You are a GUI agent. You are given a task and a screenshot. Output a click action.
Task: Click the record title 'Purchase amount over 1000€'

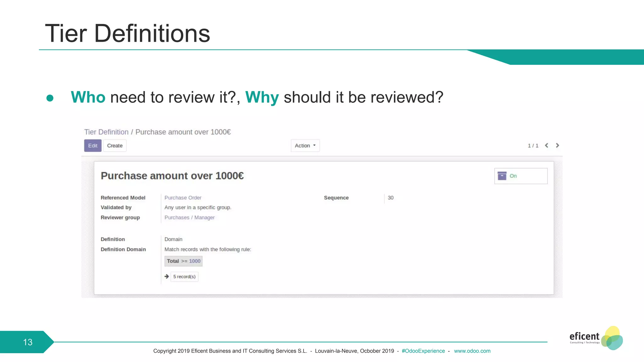click(172, 176)
